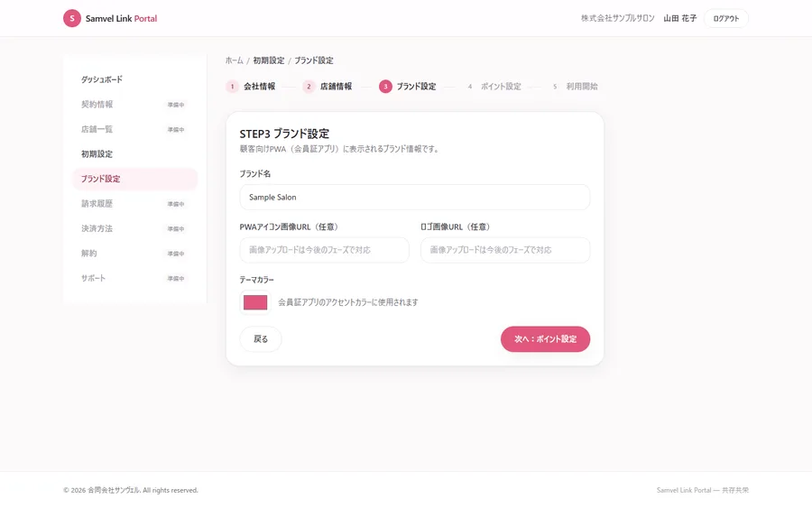This screenshot has height=508, width=812.
Task: Select サポート in the sidebar
Action: point(134,278)
